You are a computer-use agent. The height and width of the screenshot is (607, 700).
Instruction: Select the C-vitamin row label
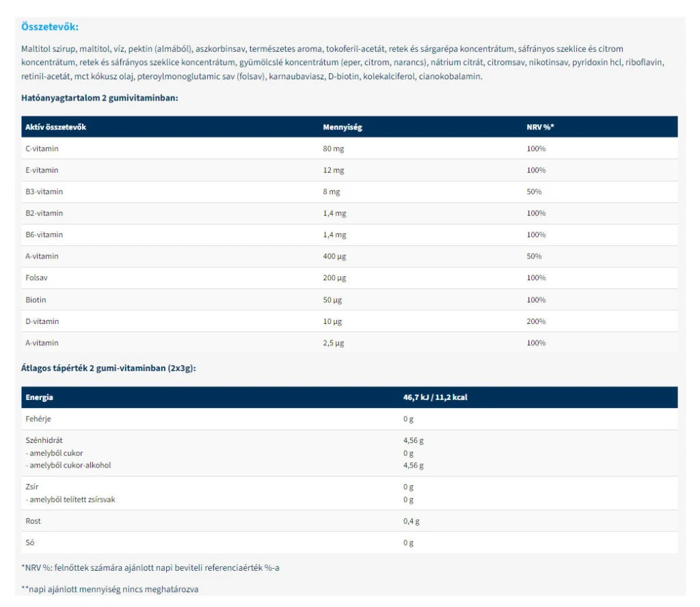(x=42, y=148)
